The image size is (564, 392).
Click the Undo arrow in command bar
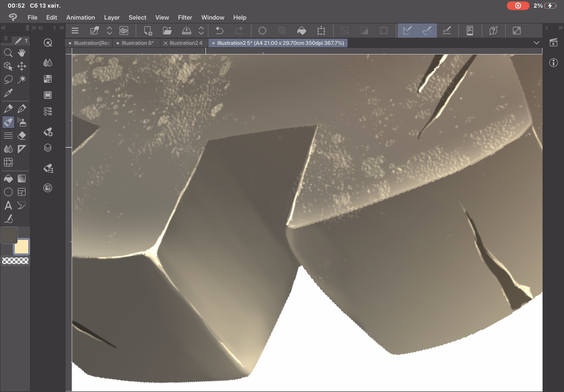click(219, 31)
